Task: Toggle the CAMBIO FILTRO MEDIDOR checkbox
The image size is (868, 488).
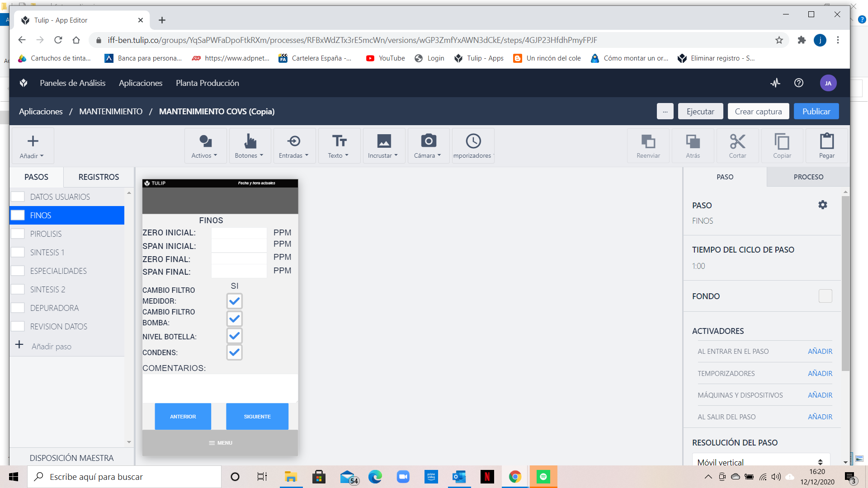Action: tap(234, 301)
